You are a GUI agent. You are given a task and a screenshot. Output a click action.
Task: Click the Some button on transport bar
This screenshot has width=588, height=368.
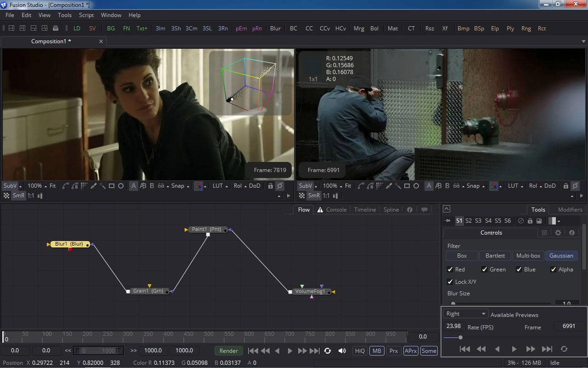tap(429, 351)
